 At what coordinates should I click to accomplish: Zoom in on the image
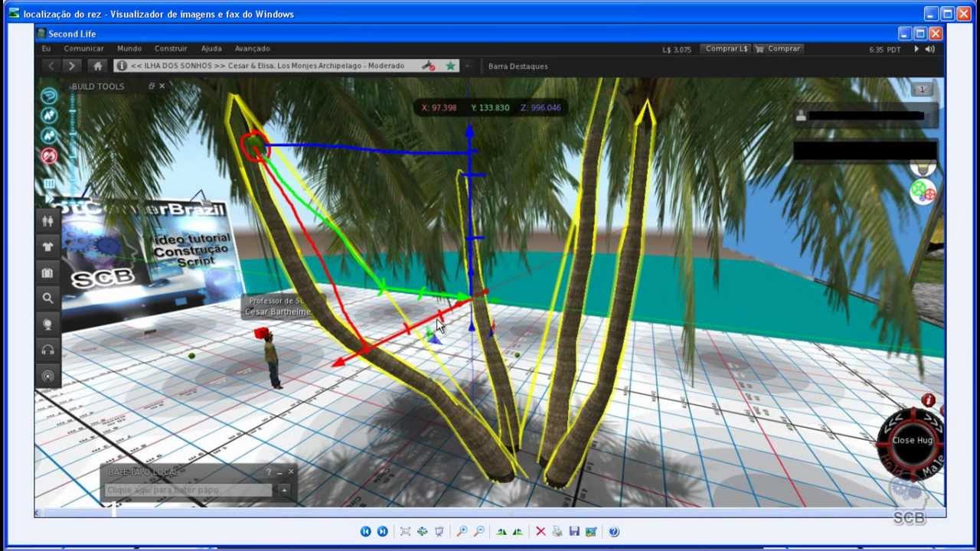(x=462, y=531)
